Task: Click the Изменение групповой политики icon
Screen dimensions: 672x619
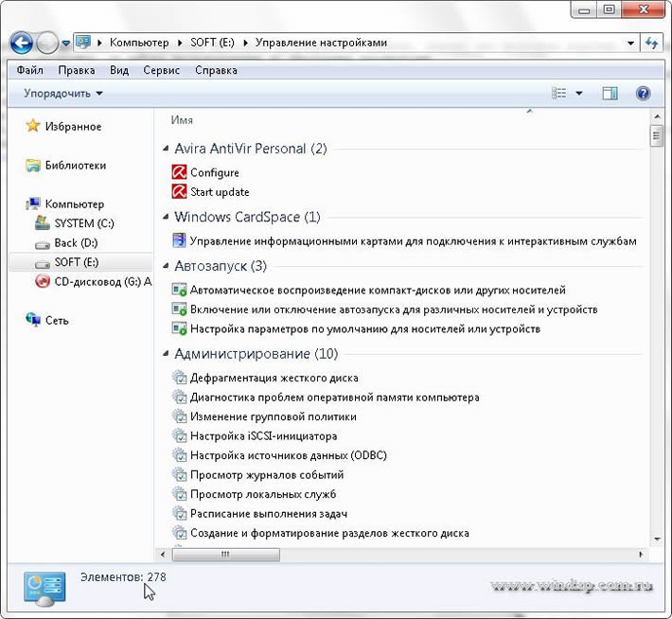Action: pyautogui.click(x=179, y=416)
